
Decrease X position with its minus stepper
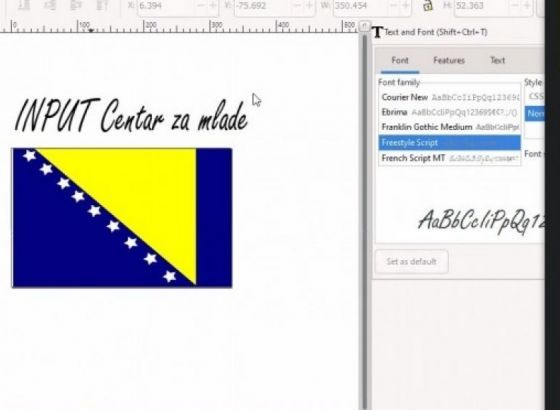201,5
